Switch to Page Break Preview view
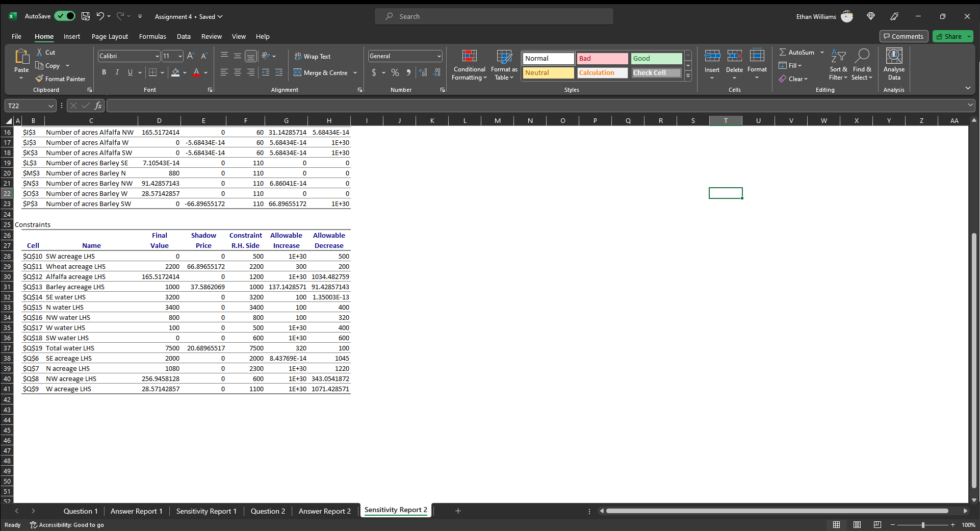The width and height of the screenshot is (980, 531). [x=877, y=525]
